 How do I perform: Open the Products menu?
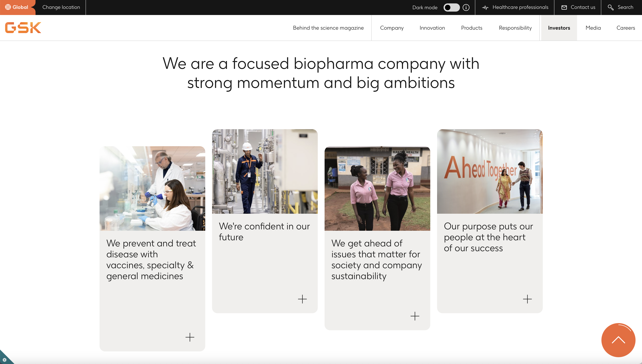472,28
